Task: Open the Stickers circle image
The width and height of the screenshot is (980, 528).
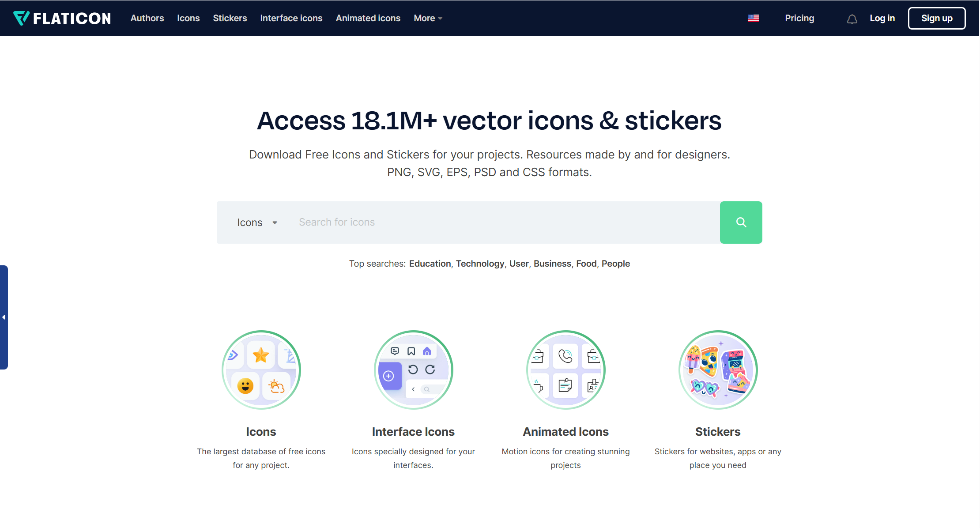Action: [718, 370]
